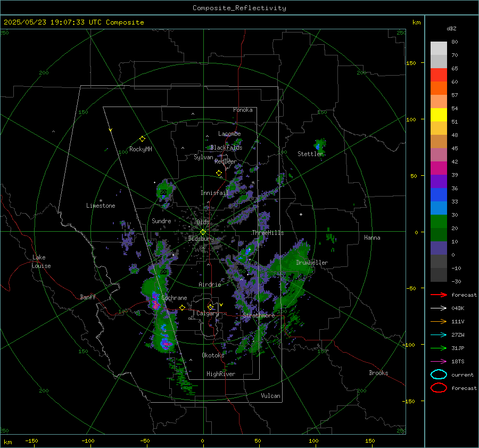Click the white 04DK arrow legend icon

pos(439,308)
